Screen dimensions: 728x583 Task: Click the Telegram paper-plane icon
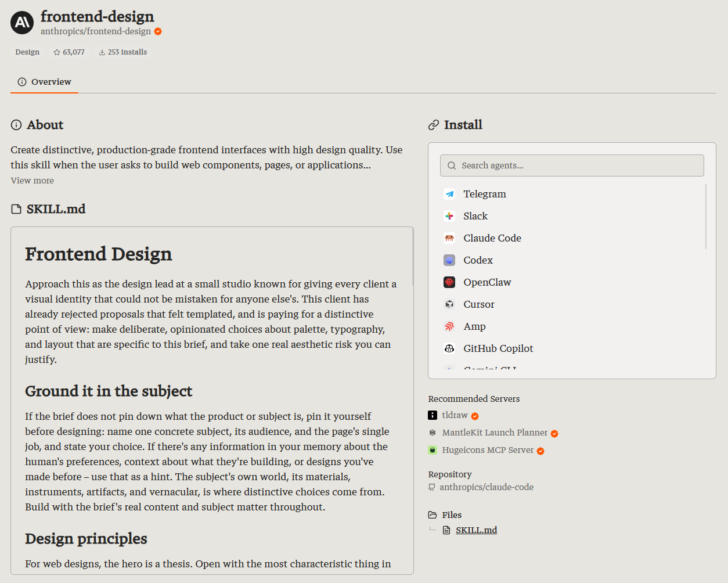(x=449, y=194)
